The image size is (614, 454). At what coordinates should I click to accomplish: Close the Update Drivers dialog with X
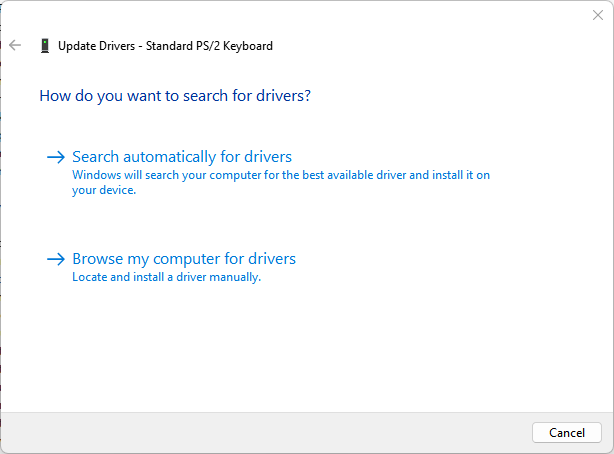pyautogui.click(x=598, y=16)
